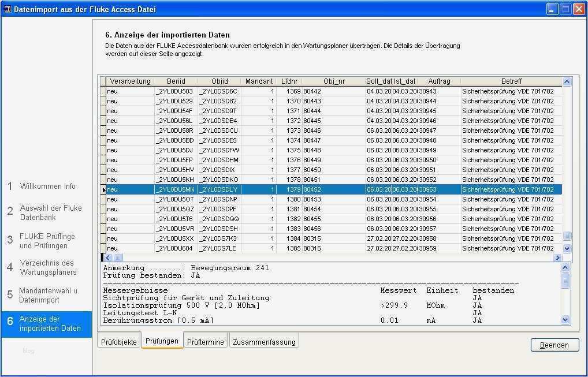Screen dimensions: 588x377
Task: Click the details pane scroll down arrow
Action: pos(565,320)
